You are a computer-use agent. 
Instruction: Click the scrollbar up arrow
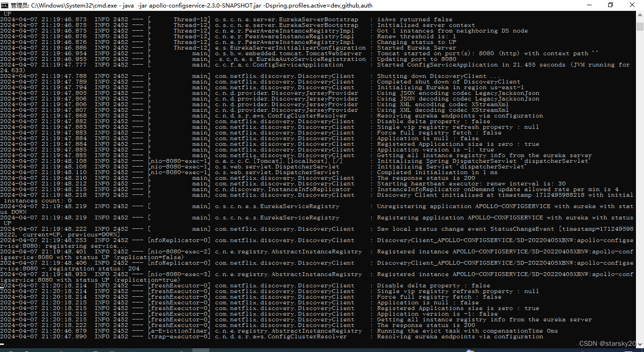click(640, 14)
